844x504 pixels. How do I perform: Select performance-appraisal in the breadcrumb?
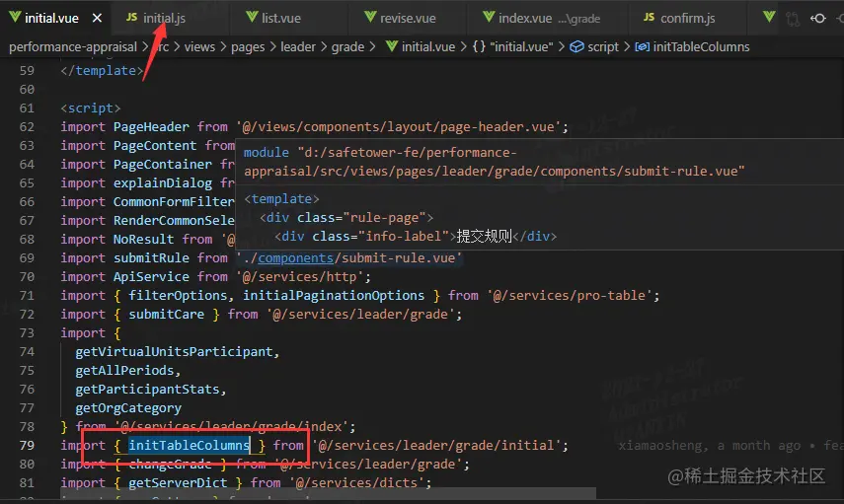[73, 47]
